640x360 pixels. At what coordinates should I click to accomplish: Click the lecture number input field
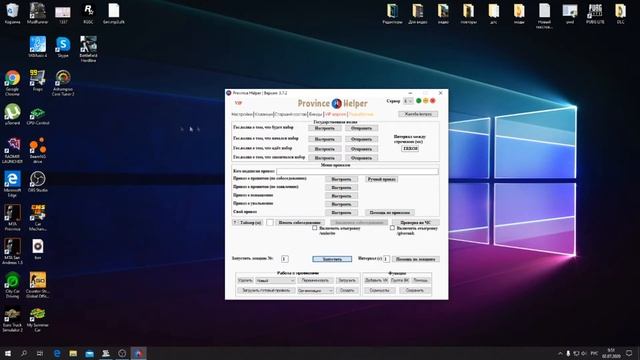284,259
